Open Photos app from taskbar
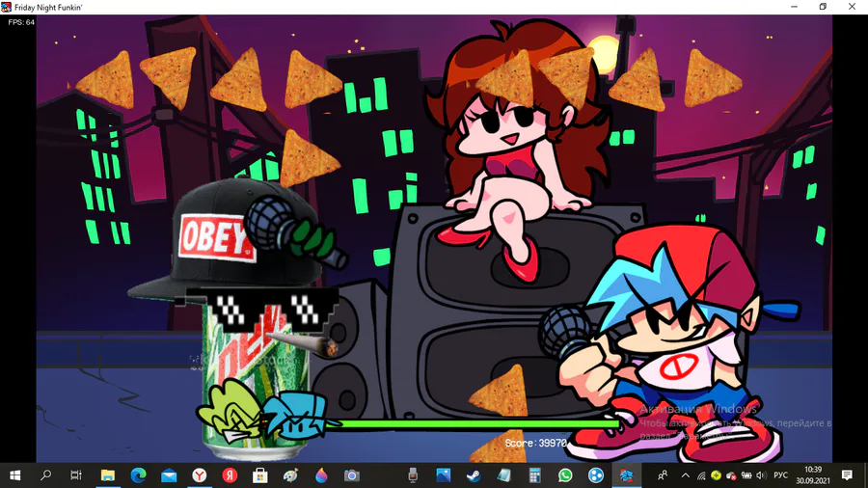The height and width of the screenshot is (488, 868). click(444, 475)
